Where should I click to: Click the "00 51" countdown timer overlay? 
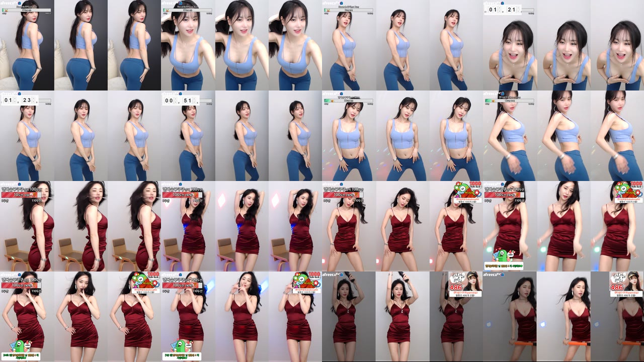point(180,101)
